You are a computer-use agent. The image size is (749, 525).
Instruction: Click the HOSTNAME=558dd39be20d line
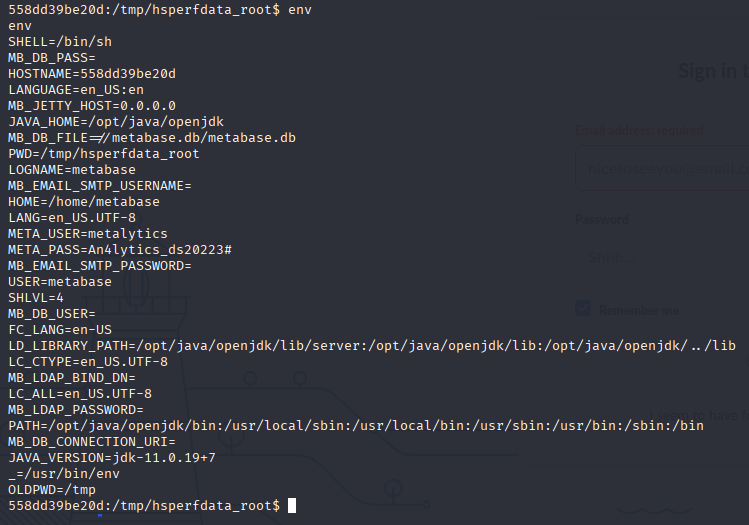[x=92, y=74]
